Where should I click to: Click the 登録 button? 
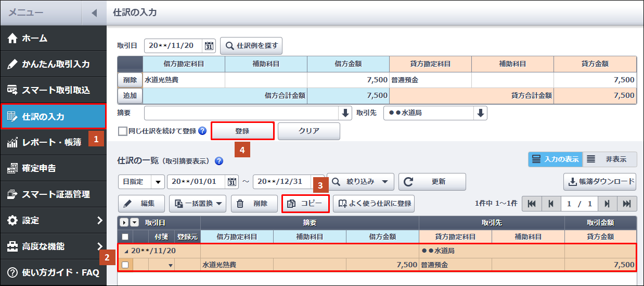(x=242, y=131)
